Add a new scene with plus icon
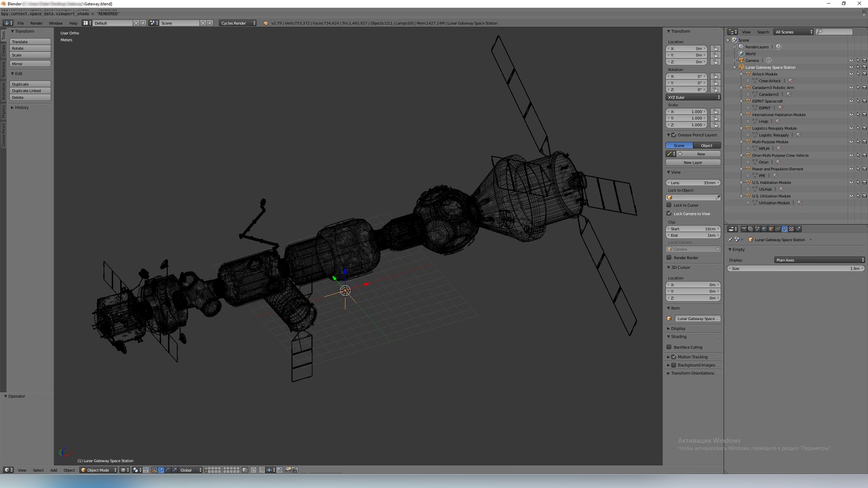The image size is (868, 488). click(203, 23)
